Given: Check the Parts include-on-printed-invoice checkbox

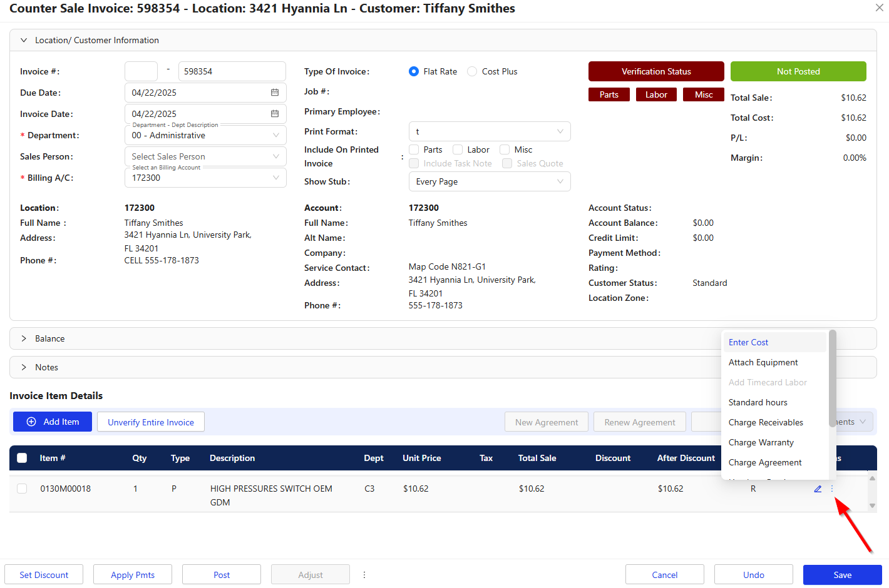Looking at the screenshot, I should [x=414, y=150].
